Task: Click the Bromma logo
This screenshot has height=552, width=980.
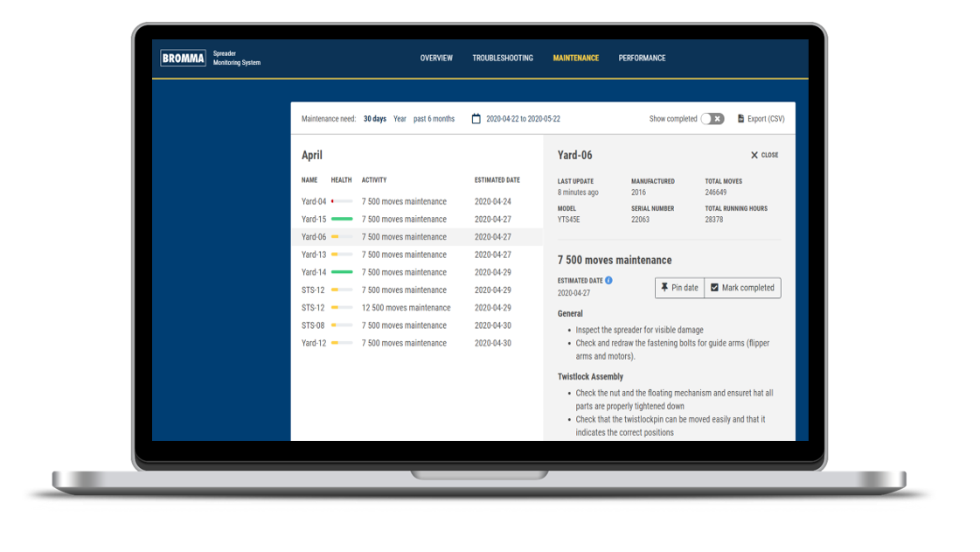Action: [184, 59]
